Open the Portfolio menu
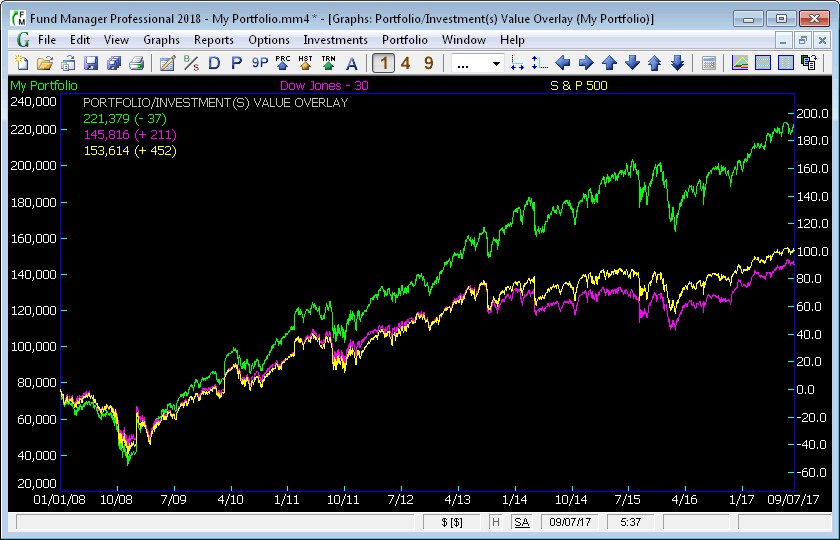Viewport: 840px width, 540px height. point(404,40)
